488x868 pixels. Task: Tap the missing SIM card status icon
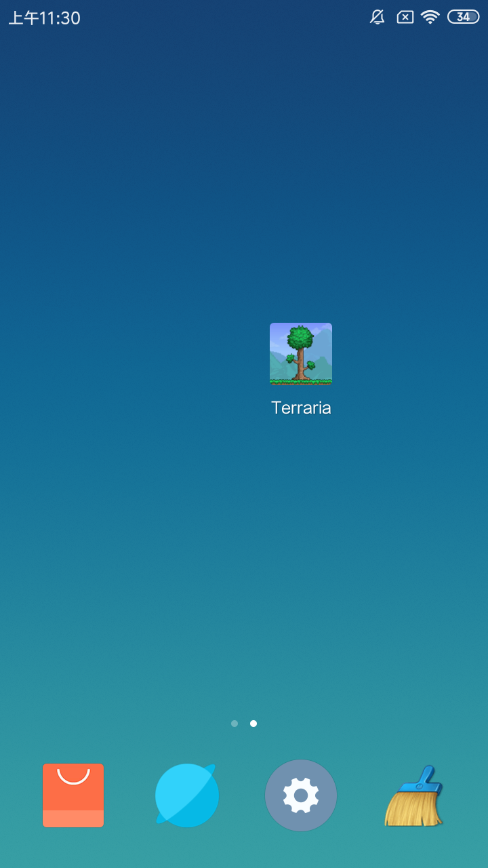coord(405,18)
